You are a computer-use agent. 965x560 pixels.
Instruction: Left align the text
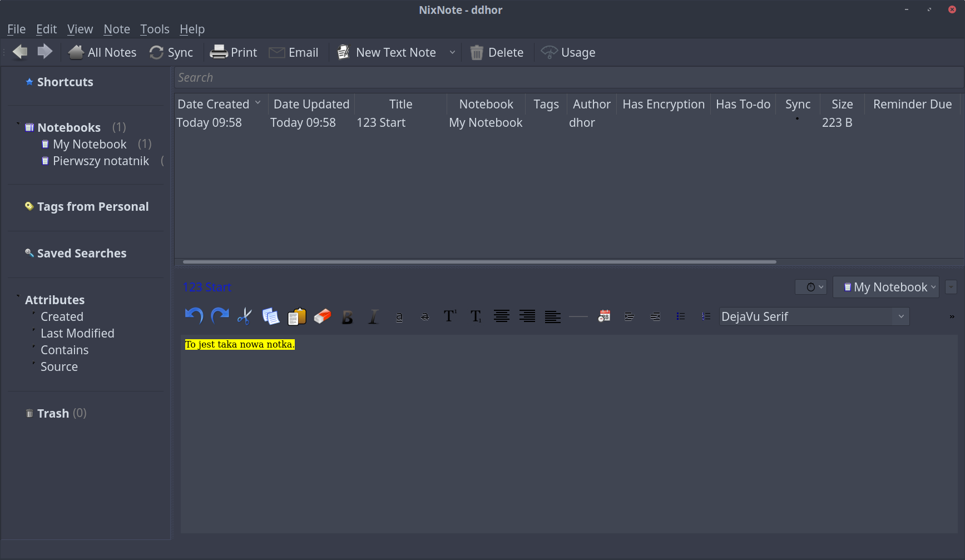[553, 316]
